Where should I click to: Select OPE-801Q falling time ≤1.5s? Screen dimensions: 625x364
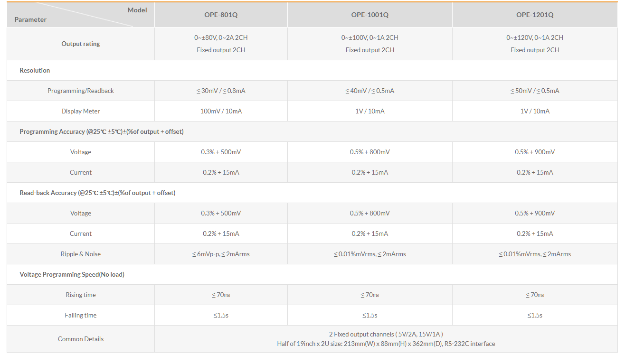pos(221,315)
